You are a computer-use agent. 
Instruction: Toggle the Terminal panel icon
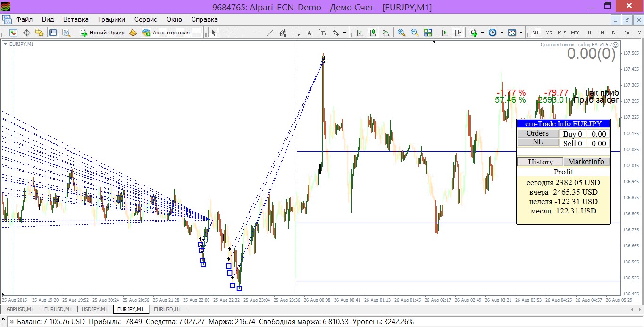point(53,33)
